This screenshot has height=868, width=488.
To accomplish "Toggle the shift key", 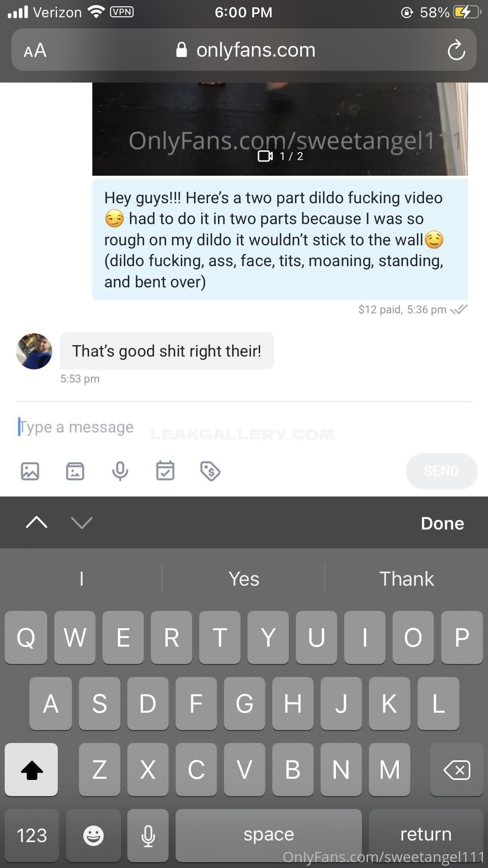I will [x=31, y=769].
